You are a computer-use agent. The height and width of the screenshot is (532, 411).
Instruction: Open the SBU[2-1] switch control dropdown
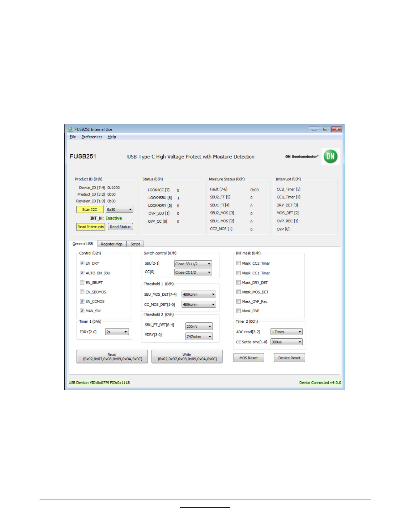[193, 264]
